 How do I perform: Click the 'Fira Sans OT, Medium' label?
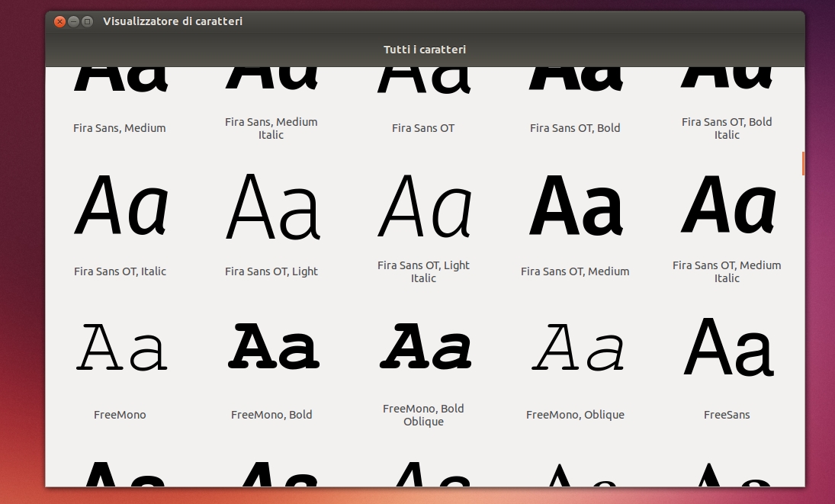coord(575,271)
